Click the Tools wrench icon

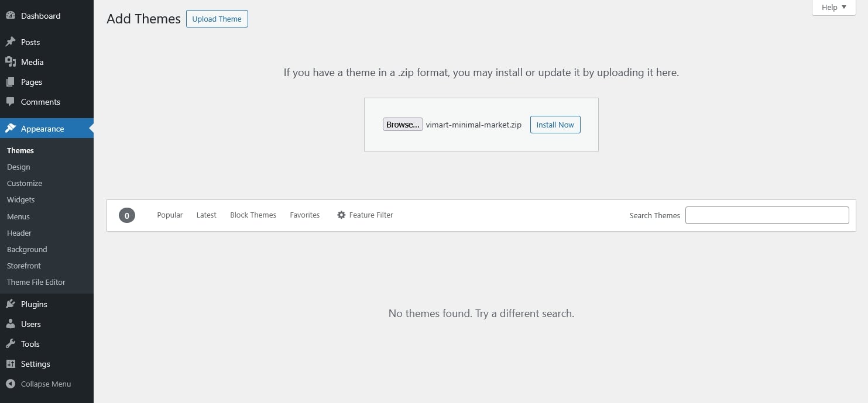pos(11,344)
